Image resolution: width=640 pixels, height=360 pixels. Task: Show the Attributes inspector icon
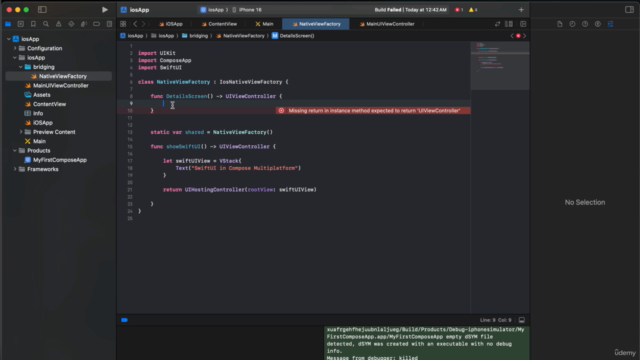coord(610,24)
